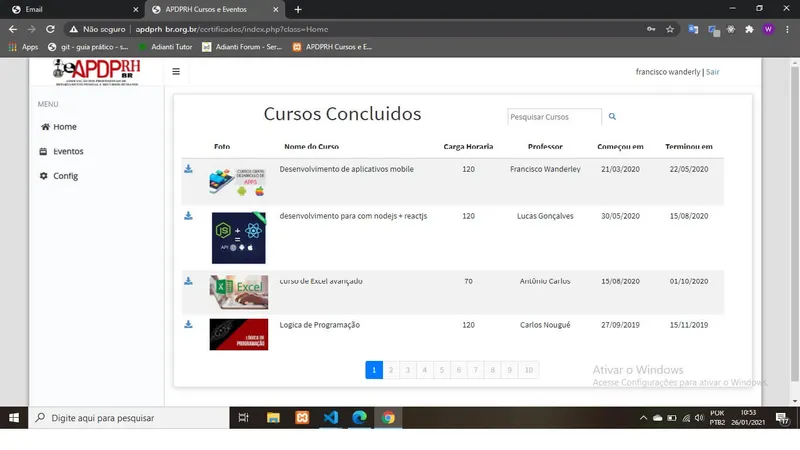800x450 pixels.
Task: Open Config in the sidebar menu
Action: pyautogui.click(x=59, y=176)
